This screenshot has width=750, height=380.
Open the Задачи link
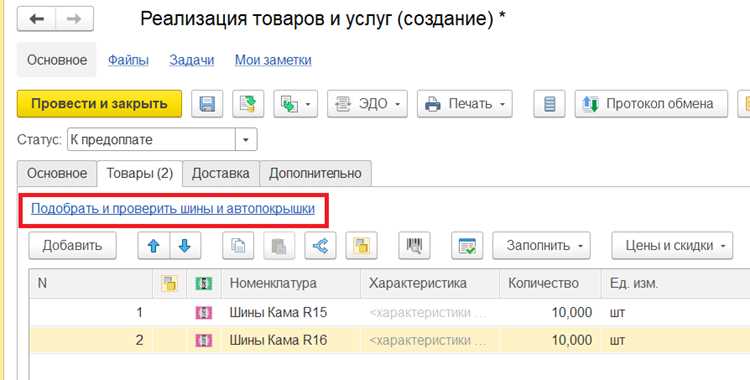coord(191,60)
